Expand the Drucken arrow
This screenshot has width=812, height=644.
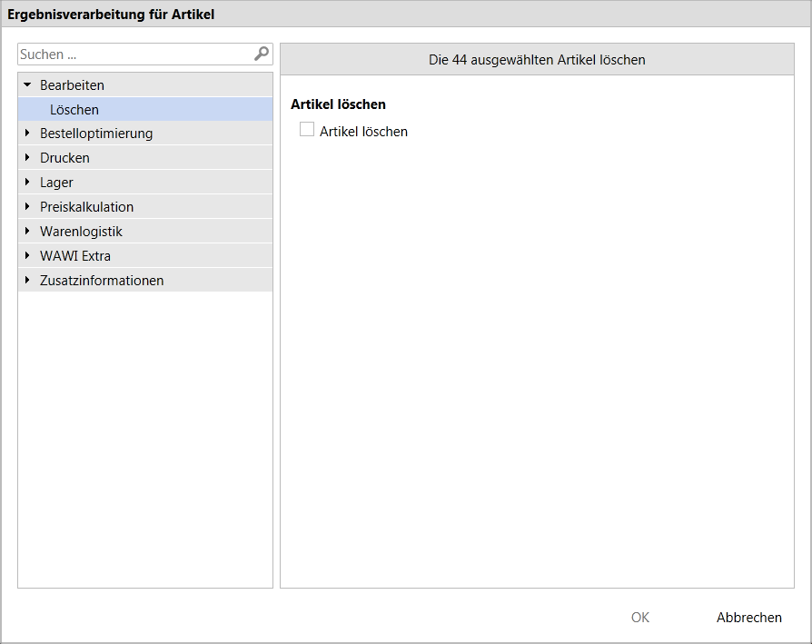point(27,157)
